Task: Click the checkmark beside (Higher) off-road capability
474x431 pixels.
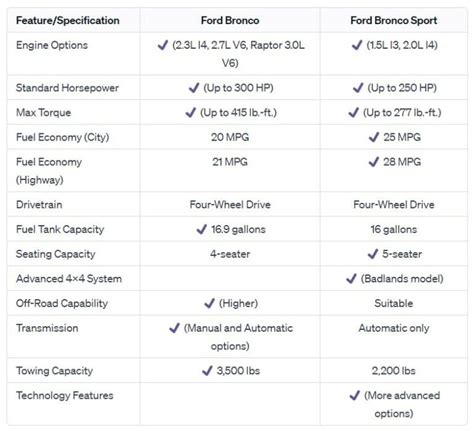Action: click(209, 303)
